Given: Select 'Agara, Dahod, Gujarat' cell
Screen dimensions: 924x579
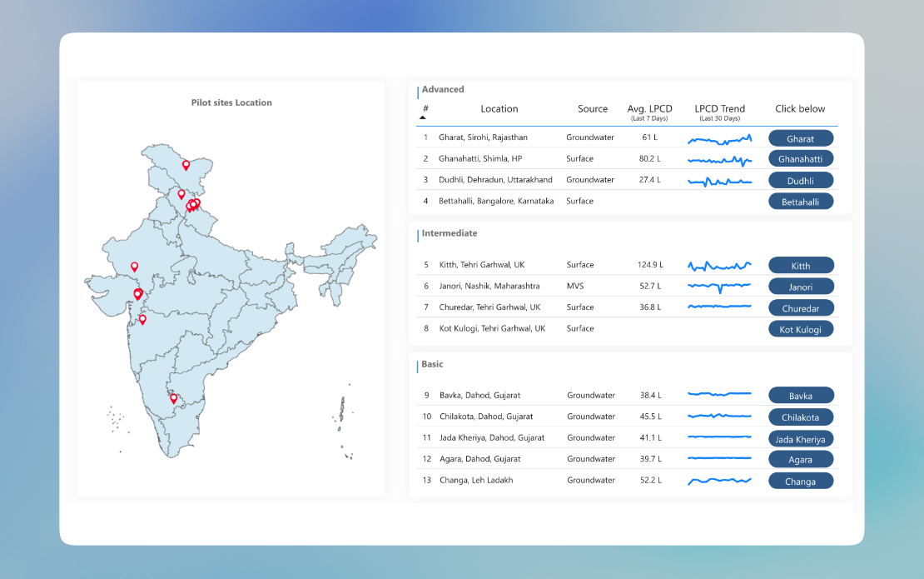Looking at the screenshot, I should (479, 459).
